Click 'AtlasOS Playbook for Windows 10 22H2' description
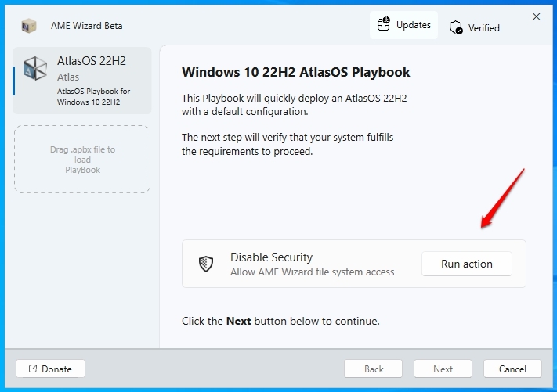The width and height of the screenshot is (557, 392). 94,96
